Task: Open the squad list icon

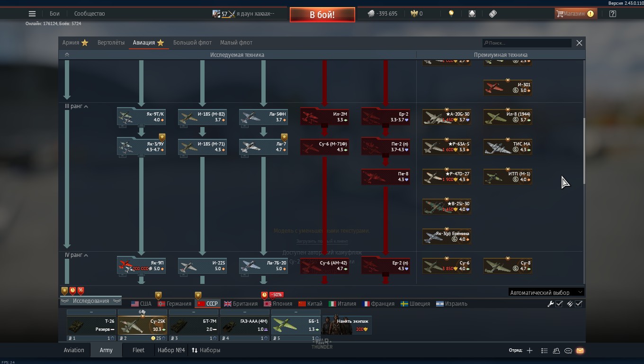Action: coord(544,351)
